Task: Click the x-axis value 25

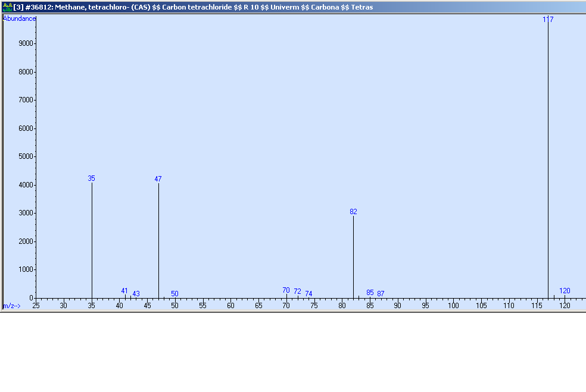Action: pos(36,306)
